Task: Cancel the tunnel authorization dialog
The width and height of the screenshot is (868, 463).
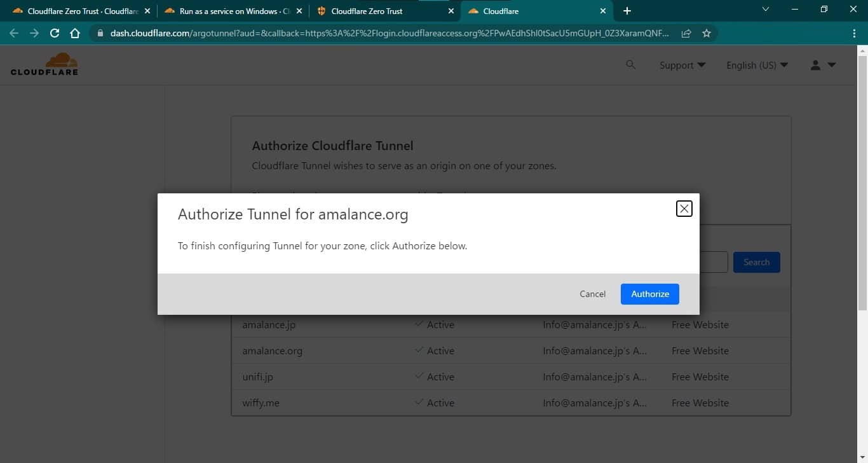Action: coord(592,294)
